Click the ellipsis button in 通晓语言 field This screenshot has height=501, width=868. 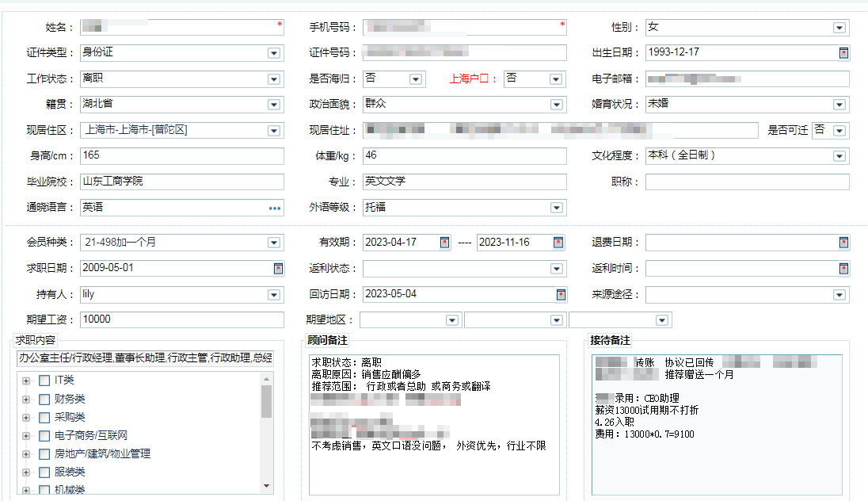[275, 208]
